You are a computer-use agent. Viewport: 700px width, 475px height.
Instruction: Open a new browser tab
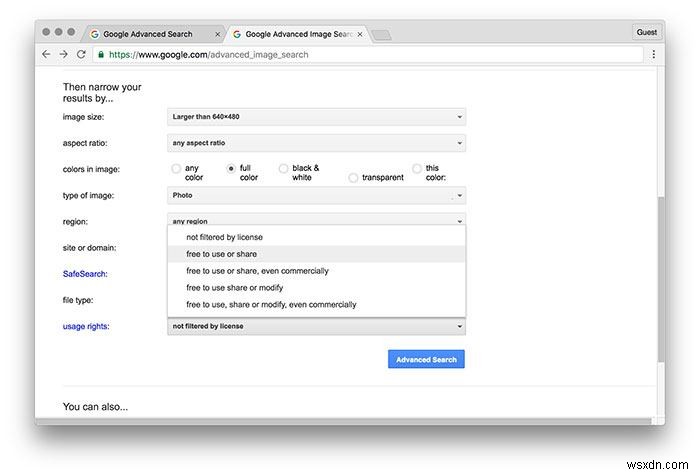tap(381, 35)
